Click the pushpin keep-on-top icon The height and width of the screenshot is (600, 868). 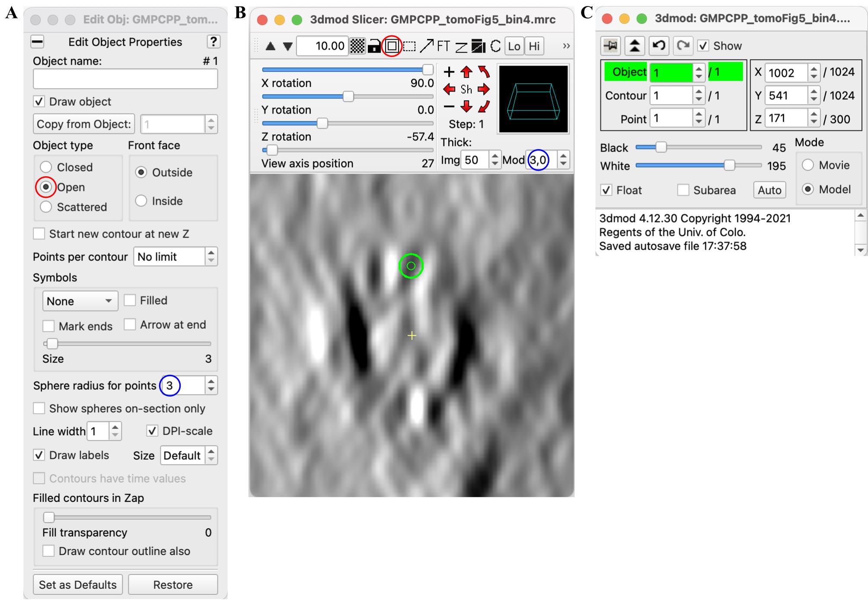pyautogui.click(x=611, y=45)
